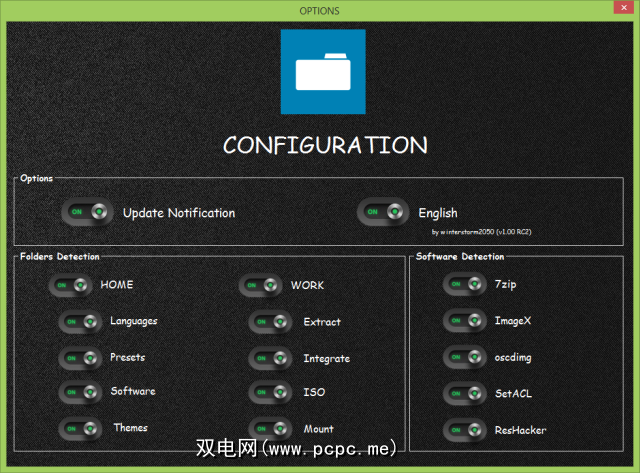Click the OPTIONS window title

click(x=320, y=11)
